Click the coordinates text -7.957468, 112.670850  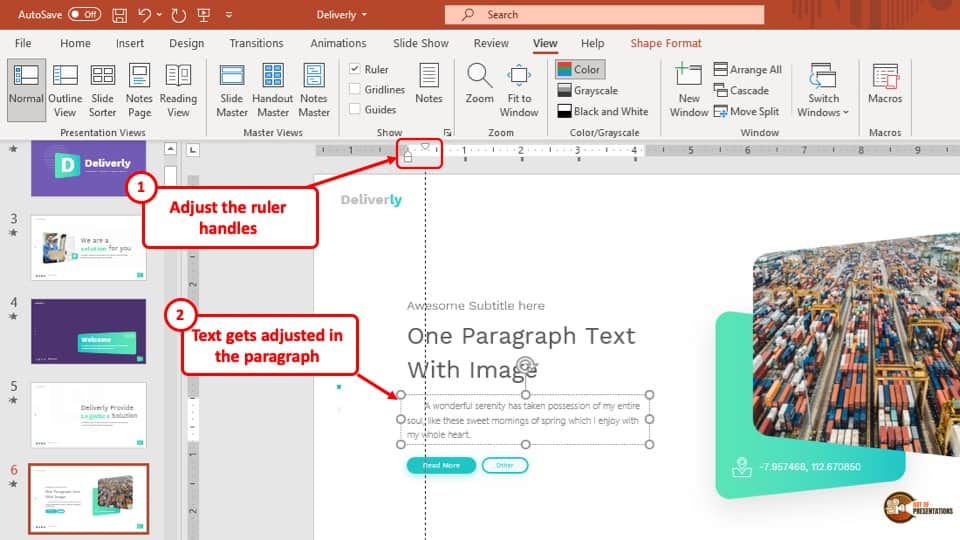click(809, 467)
